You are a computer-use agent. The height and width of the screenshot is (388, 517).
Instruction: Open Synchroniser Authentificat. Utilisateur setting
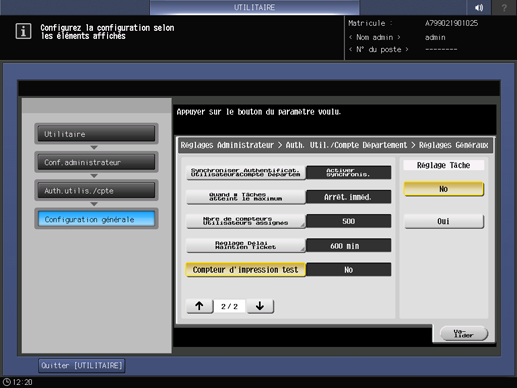pyautogui.click(x=246, y=172)
